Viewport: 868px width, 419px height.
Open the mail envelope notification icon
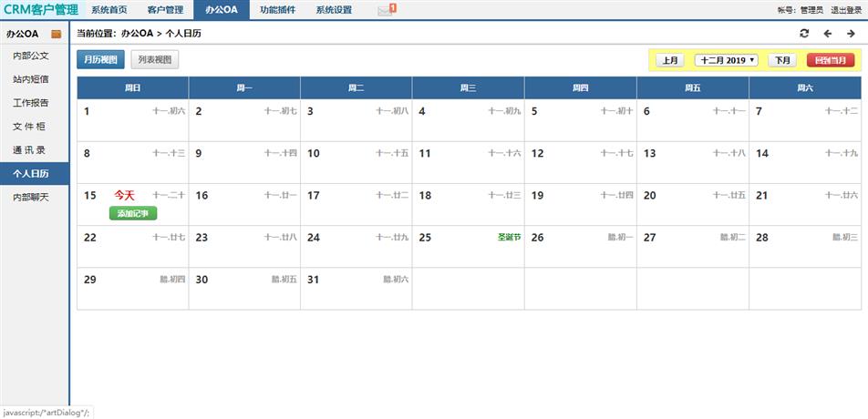coord(387,9)
